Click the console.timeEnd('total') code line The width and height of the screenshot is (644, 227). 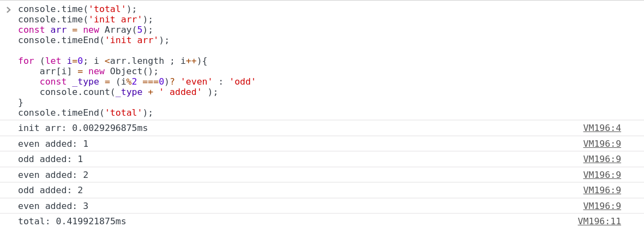pyautogui.click(x=86, y=113)
